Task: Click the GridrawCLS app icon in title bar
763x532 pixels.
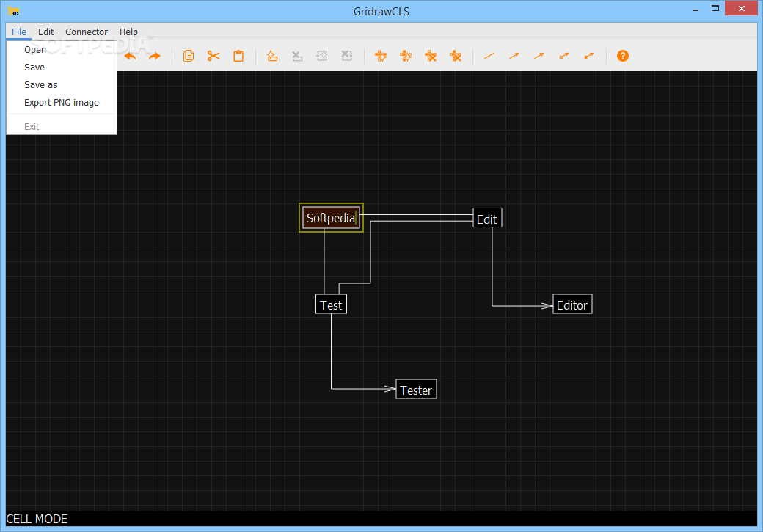Action: click(x=13, y=10)
